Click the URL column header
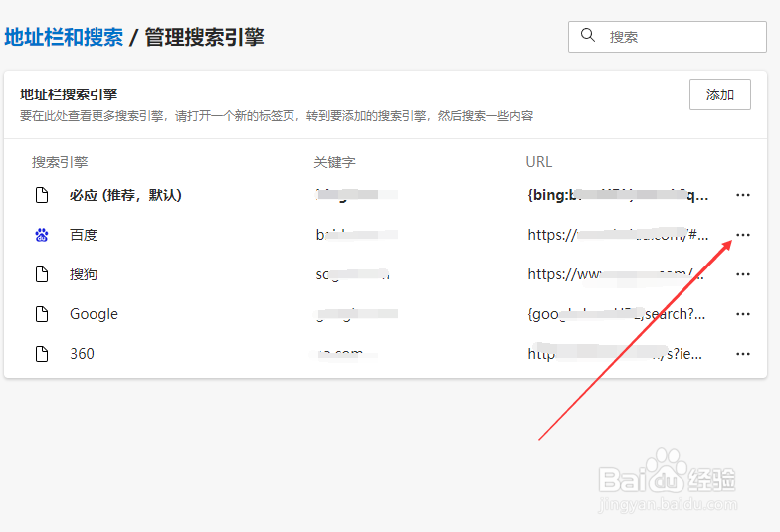The height and width of the screenshot is (532, 780). (x=539, y=162)
